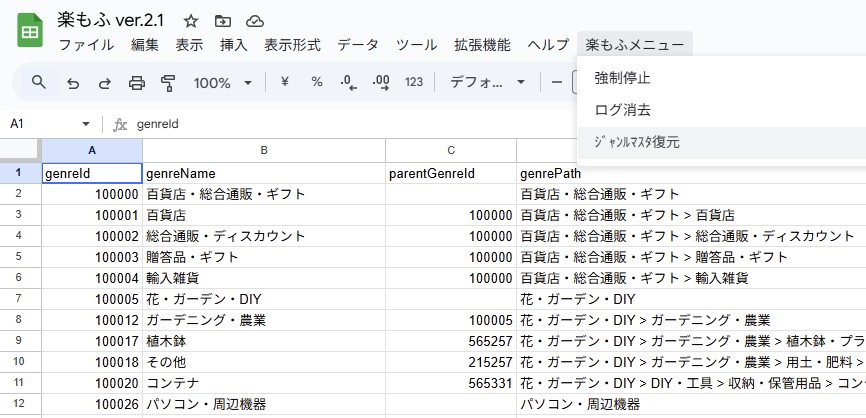866x418 pixels.
Task: Check the cloud save status icon
Action: tap(254, 21)
